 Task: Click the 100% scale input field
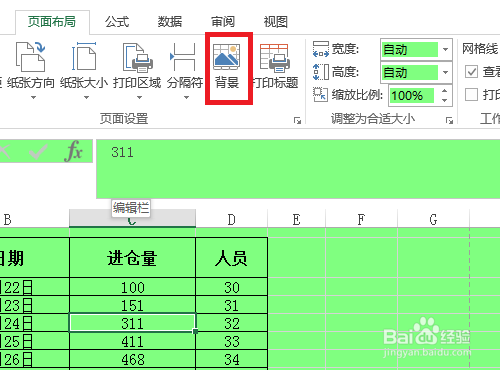[x=412, y=96]
